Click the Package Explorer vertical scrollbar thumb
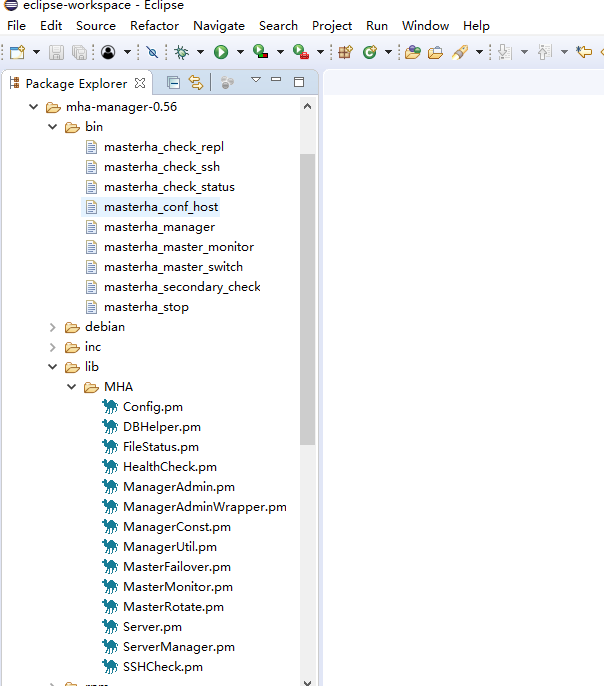This screenshot has width=604, height=686. [x=307, y=299]
